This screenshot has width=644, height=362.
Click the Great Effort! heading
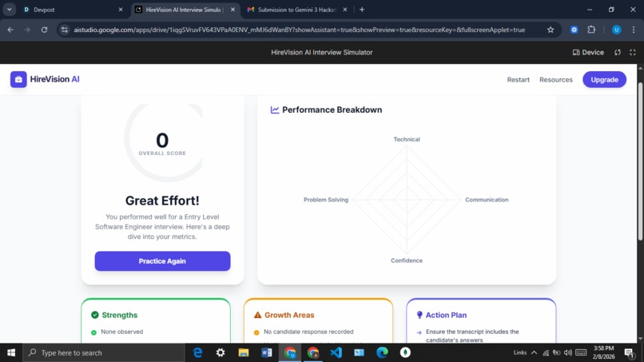[162, 201]
